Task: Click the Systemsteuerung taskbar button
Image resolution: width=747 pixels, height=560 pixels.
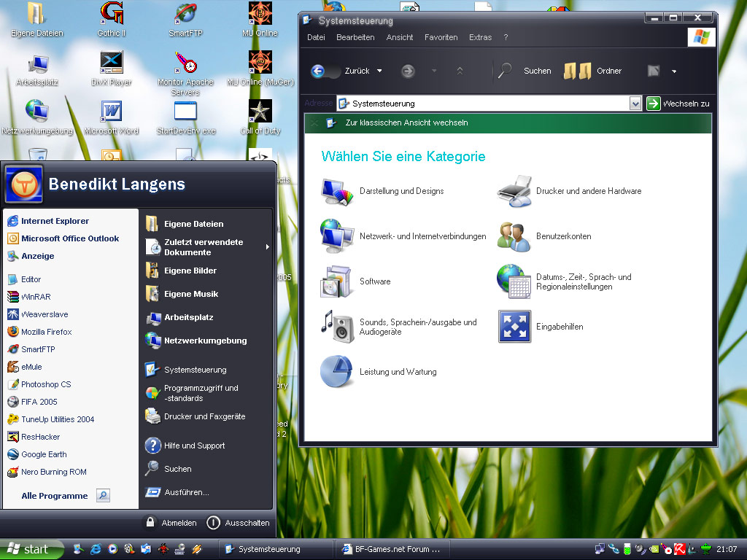Action: point(276,549)
